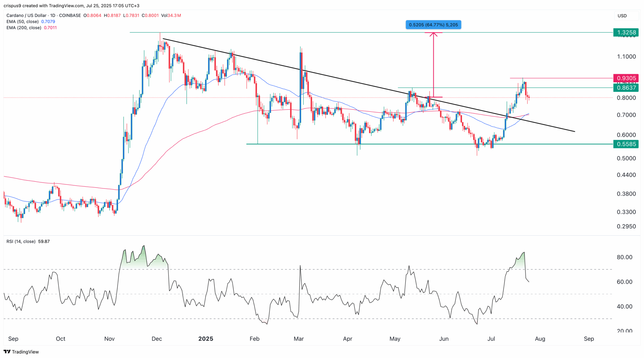Expand the Cardano / US Dollar symbol menu
The image size is (644, 358).
pos(27,15)
